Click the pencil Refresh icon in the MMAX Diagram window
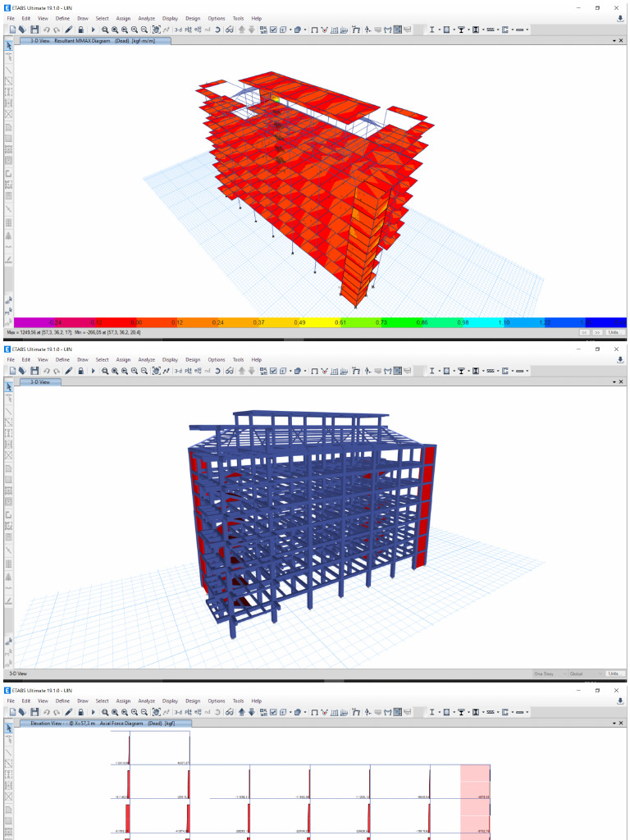Screen dimensions: 630x840 point(69,30)
